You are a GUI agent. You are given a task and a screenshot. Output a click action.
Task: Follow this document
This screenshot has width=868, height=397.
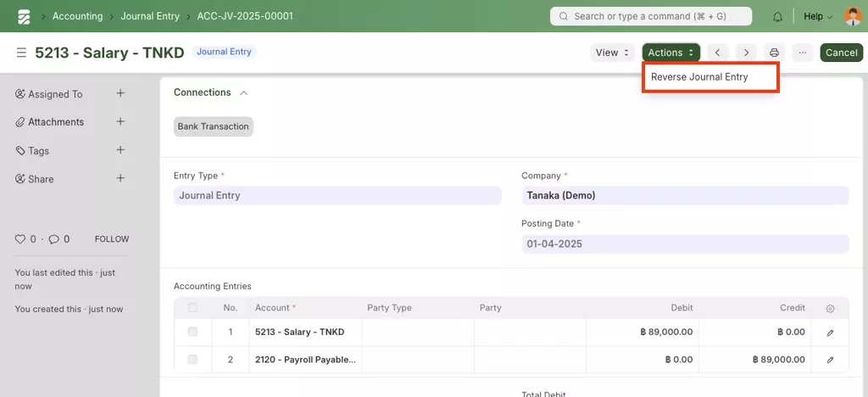click(x=112, y=239)
